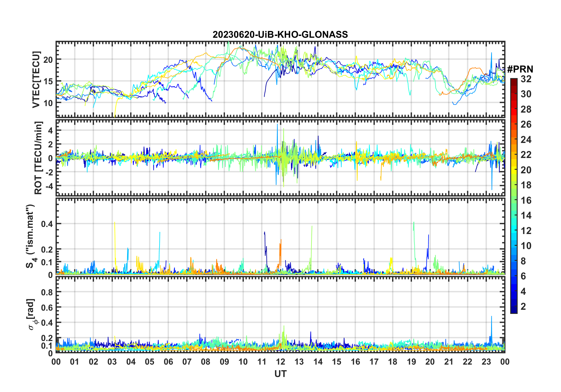Click the ROT [TECU/min] y-axis label

(38, 158)
